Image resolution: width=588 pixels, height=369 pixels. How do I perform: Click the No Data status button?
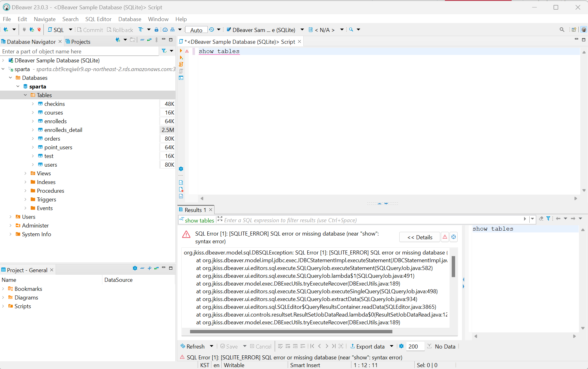pos(441,346)
